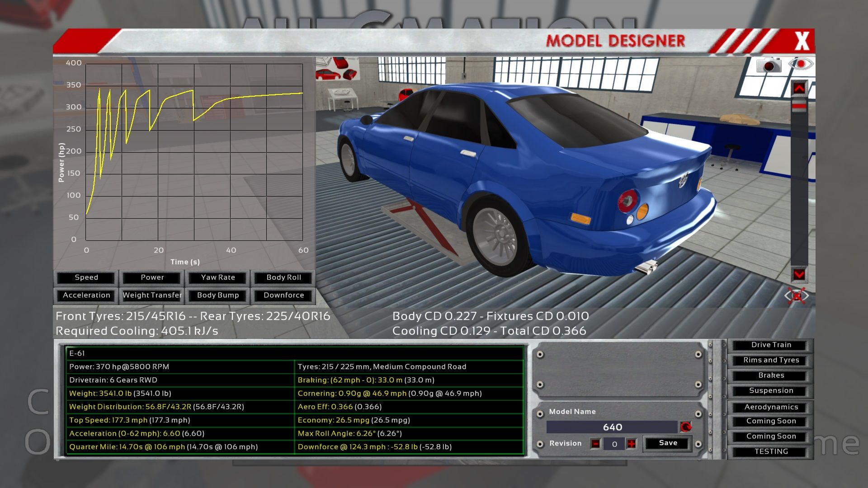
Task: Open the Drive Train tab
Action: pyautogui.click(x=771, y=345)
